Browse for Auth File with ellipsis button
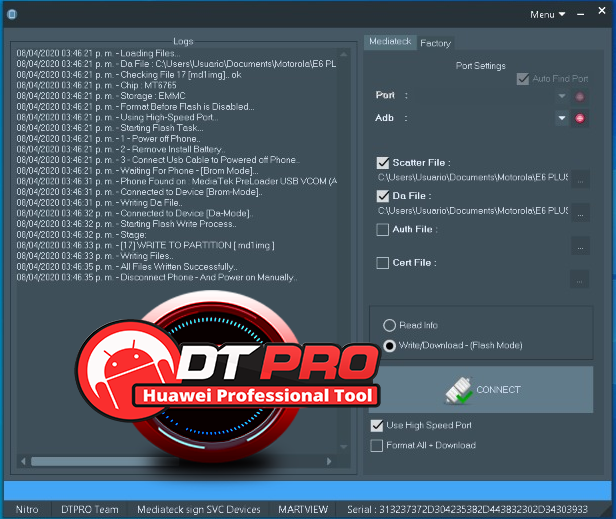The width and height of the screenshot is (616, 519). (x=580, y=247)
